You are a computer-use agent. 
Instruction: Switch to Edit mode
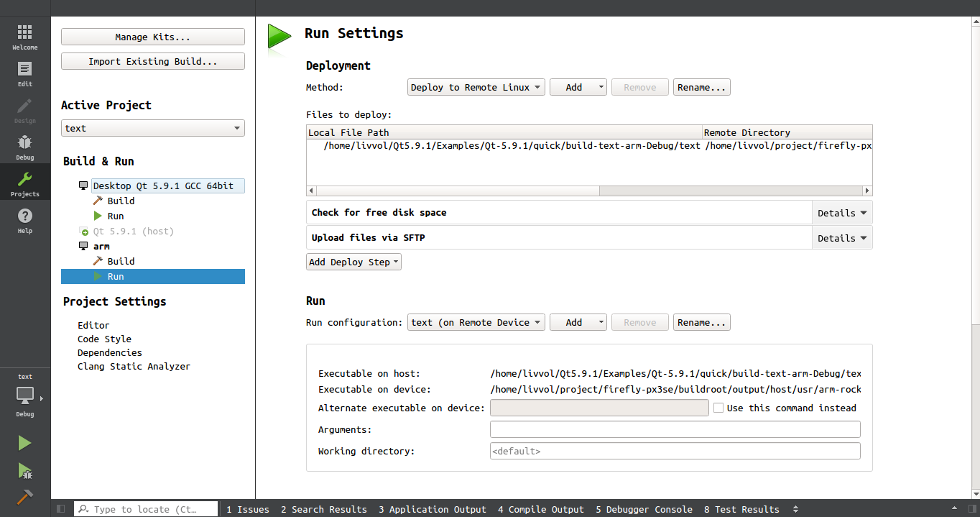[x=25, y=73]
